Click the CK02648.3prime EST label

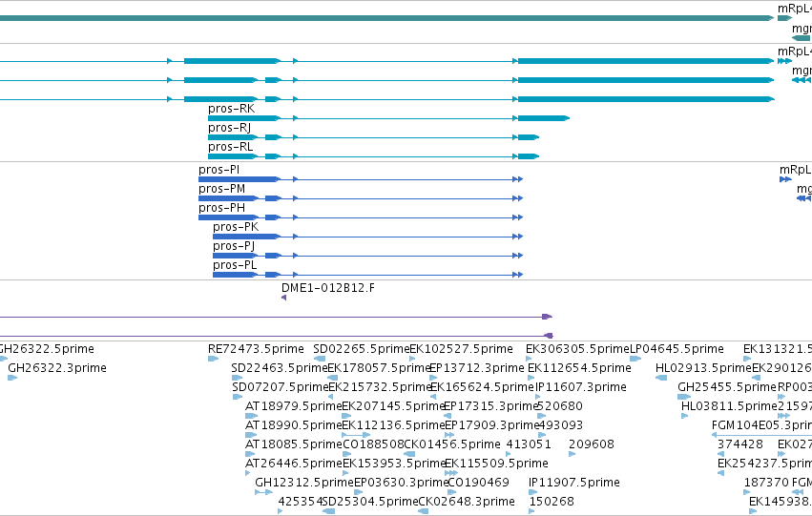point(466,502)
